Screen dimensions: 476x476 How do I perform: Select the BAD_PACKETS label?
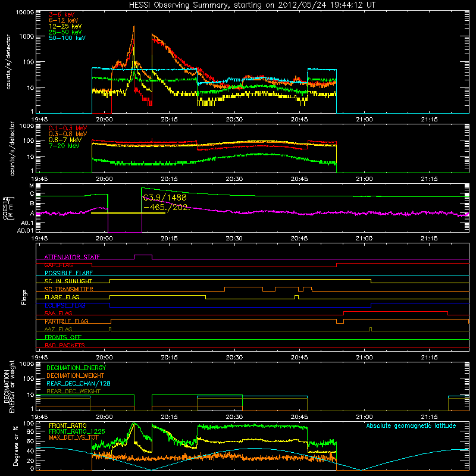pos(65,345)
